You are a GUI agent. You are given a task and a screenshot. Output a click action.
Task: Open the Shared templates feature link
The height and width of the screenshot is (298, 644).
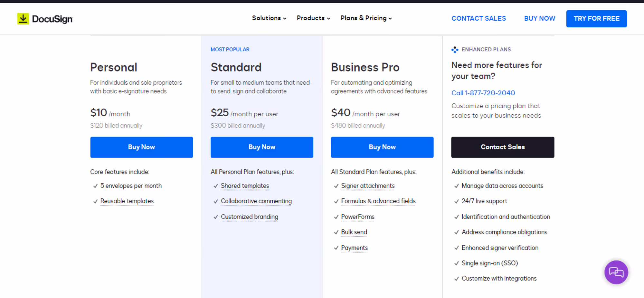pos(245,186)
